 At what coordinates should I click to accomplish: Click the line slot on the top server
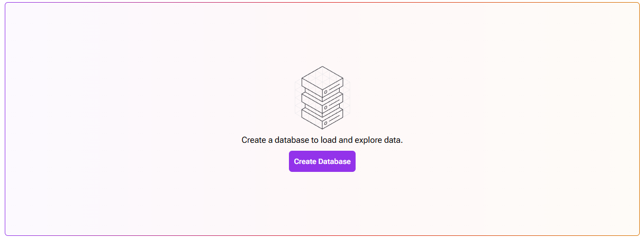(x=334, y=87)
